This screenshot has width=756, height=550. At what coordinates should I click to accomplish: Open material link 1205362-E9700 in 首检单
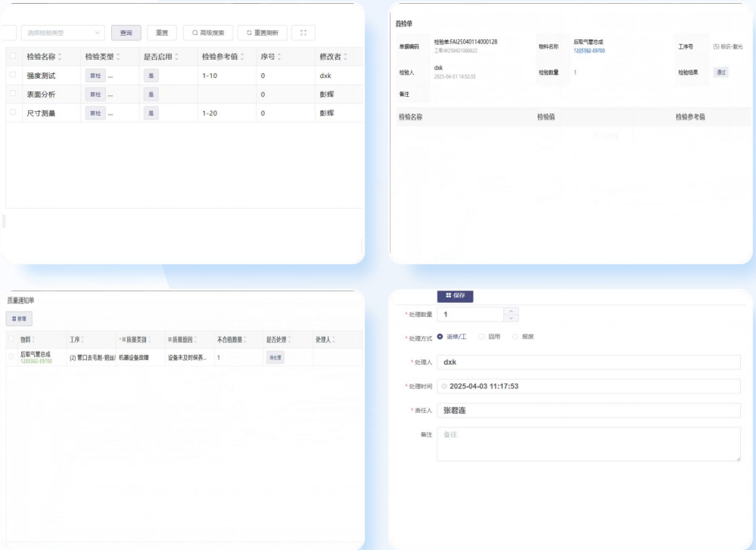pos(589,51)
